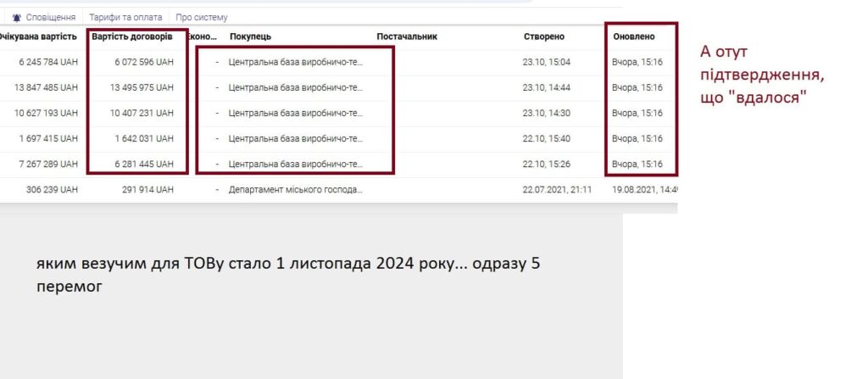This screenshot has height=379, width=868.
Task: Open the Про систему tab
Action: pos(201,17)
